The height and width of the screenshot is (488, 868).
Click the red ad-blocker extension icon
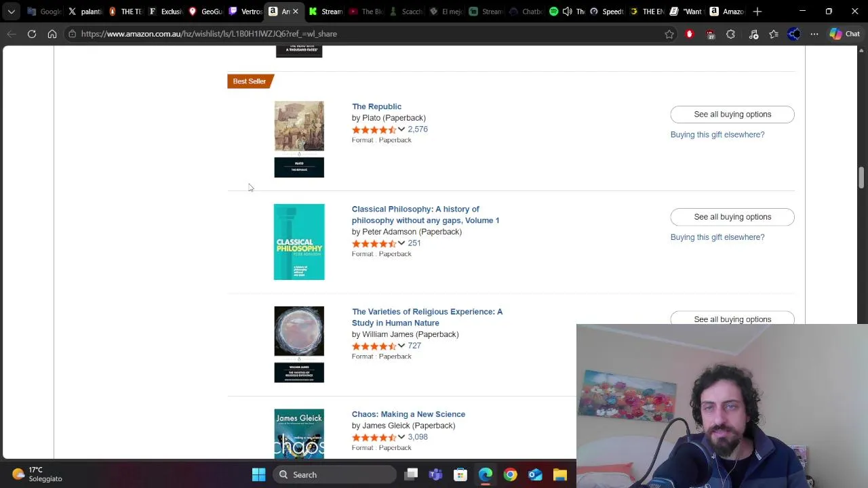coord(690,34)
